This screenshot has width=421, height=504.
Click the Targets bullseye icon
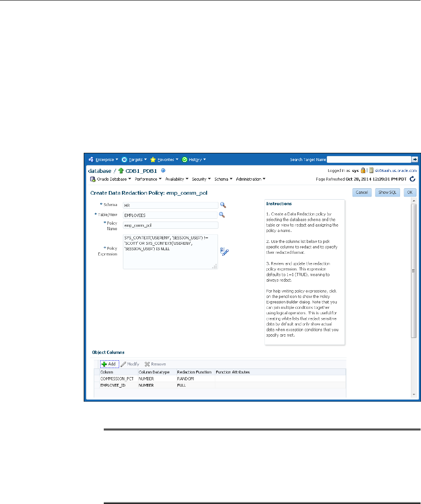[x=124, y=159]
